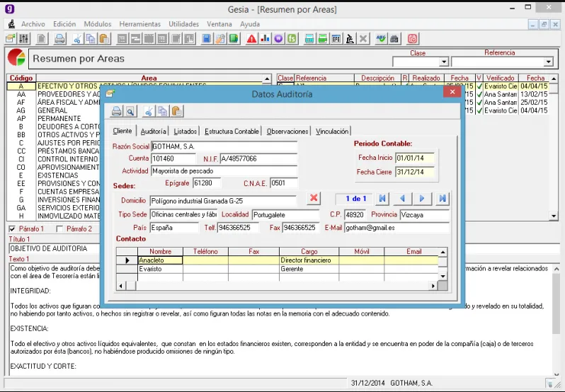This screenshot has width=565, height=392.
Task: Click the purple circle toolbar icon
Action: pyautogui.click(x=278, y=38)
